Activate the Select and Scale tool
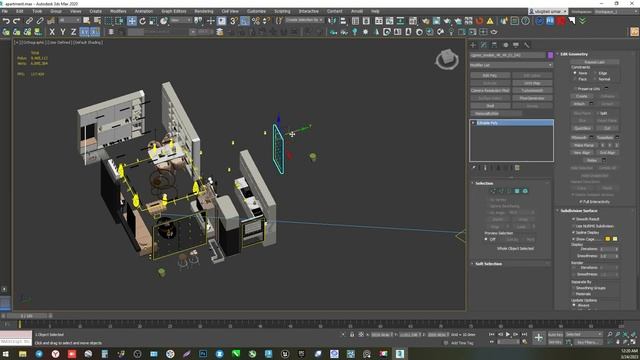640x360 pixels. (x=153, y=20)
